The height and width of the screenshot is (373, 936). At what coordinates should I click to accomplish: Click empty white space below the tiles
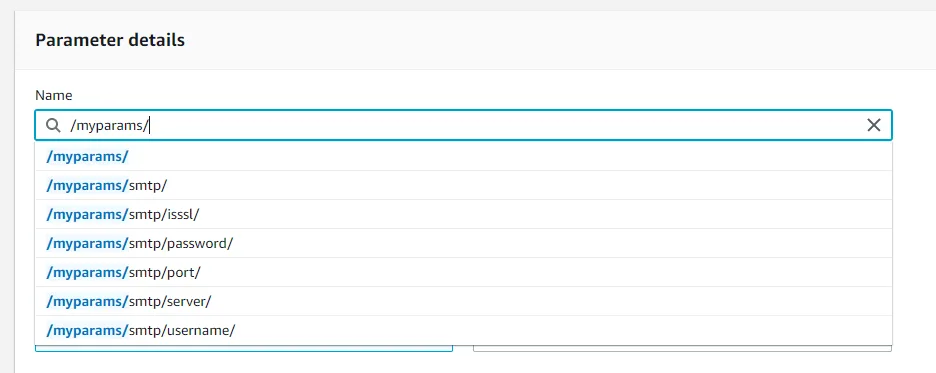click(x=463, y=363)
